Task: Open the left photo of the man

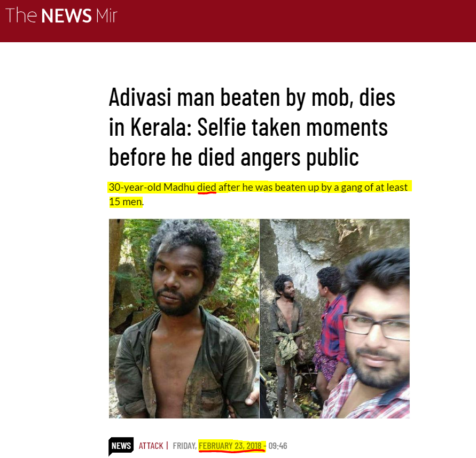Action: (x=184, y=319)
